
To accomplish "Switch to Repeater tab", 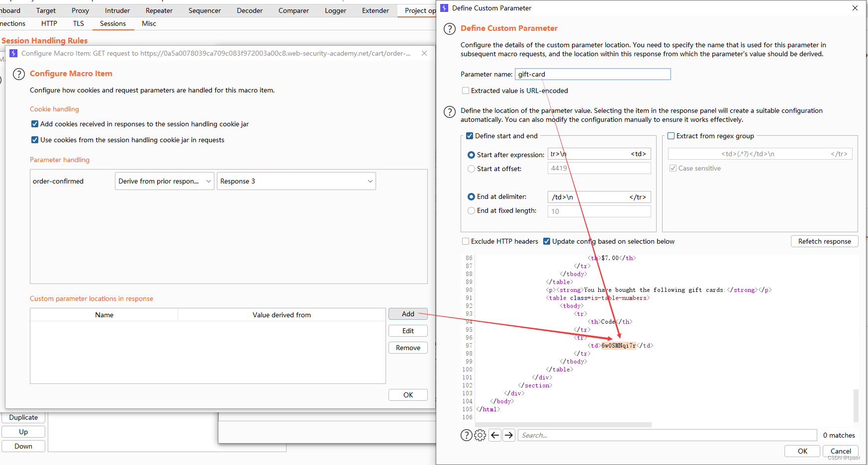I will tap(159, 10).
